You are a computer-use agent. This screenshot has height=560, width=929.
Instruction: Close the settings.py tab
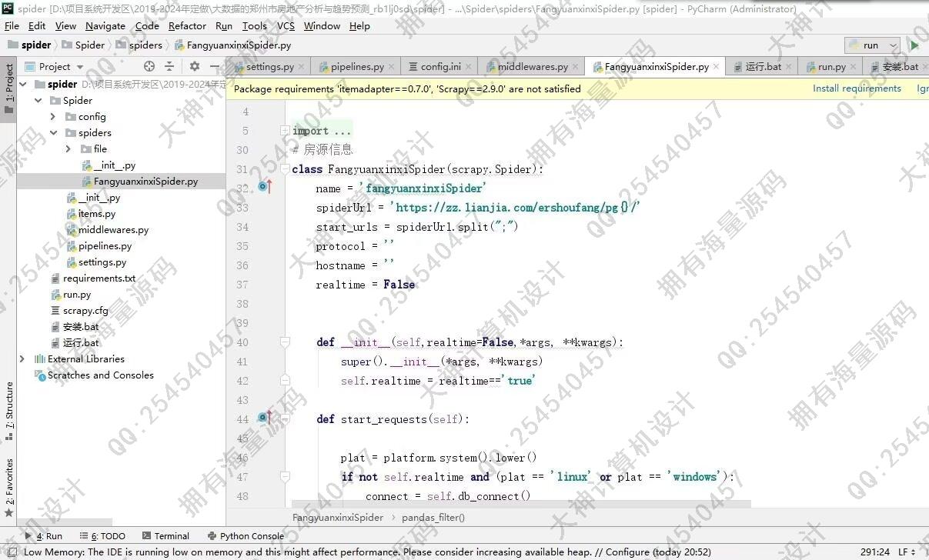[x=302, y=68]
